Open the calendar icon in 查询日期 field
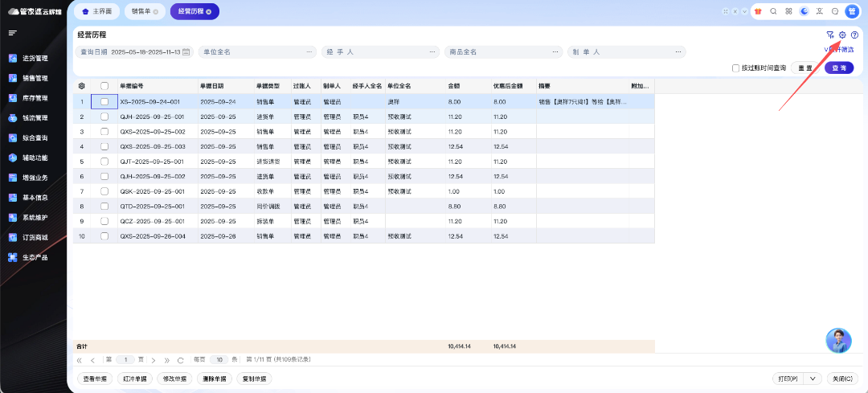The image size is (868, 393). [186, 51]
